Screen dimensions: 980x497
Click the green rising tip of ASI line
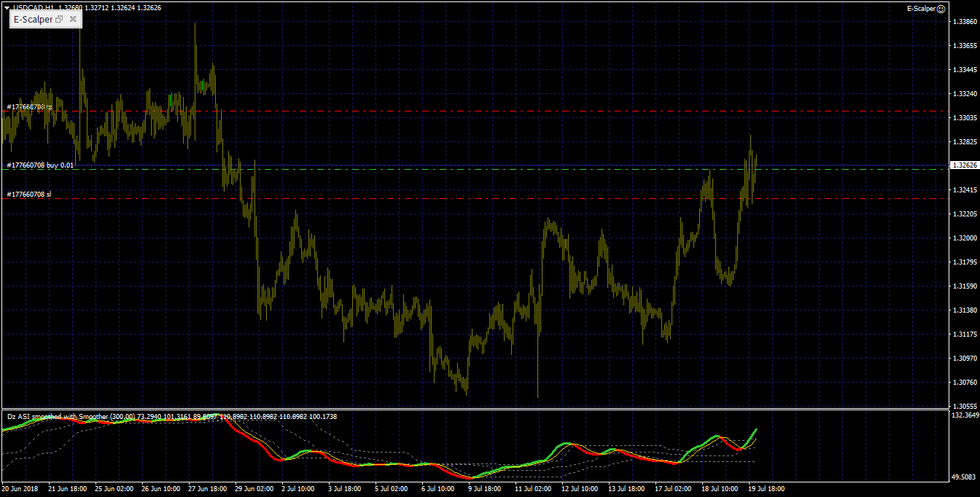coord(755,431)
